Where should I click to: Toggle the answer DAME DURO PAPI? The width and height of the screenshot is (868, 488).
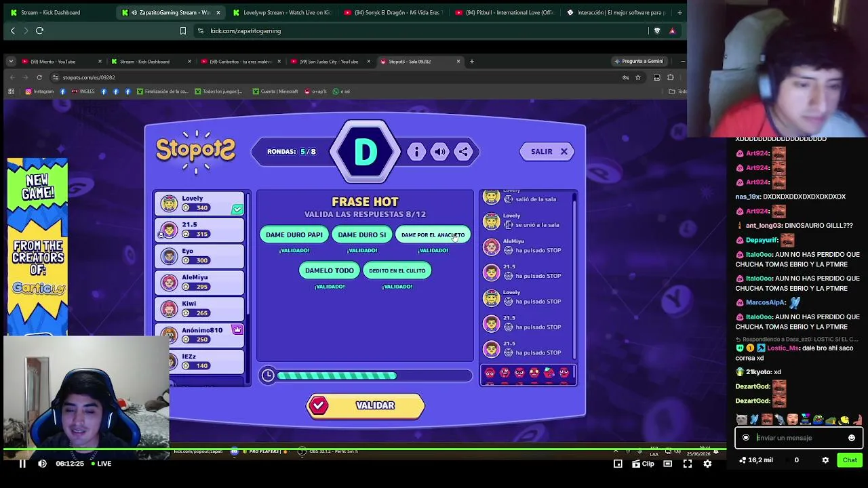[x=294, y=235]
